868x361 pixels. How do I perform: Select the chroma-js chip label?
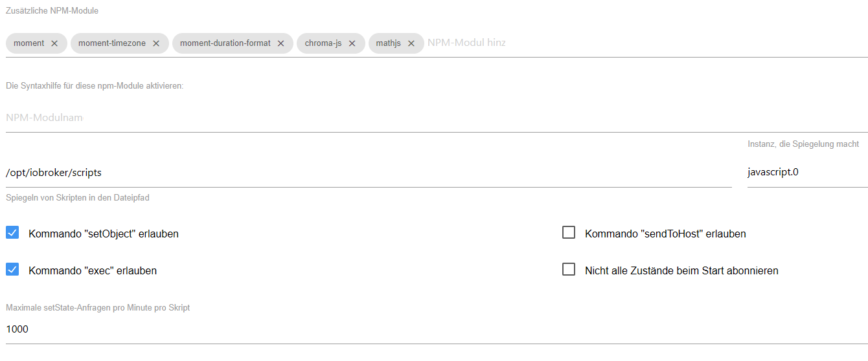[323, 43]
